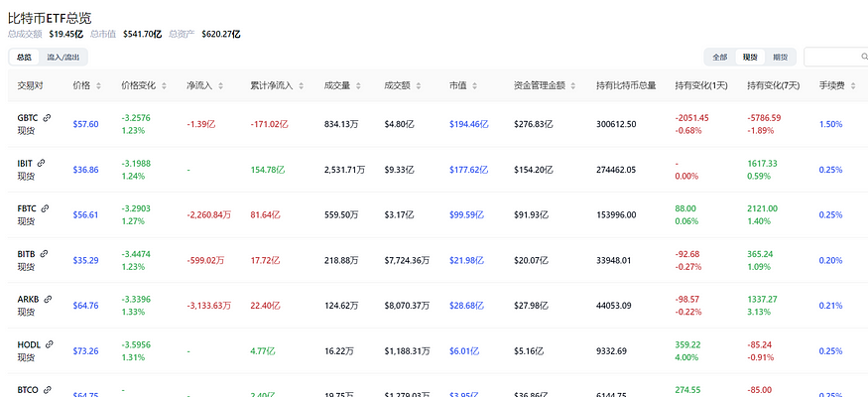Image resolution: width=868 pixels, height=397 pixels.
Task: Click GBTC cumulative inflow -171.02亿
Action: click(270, 124)
